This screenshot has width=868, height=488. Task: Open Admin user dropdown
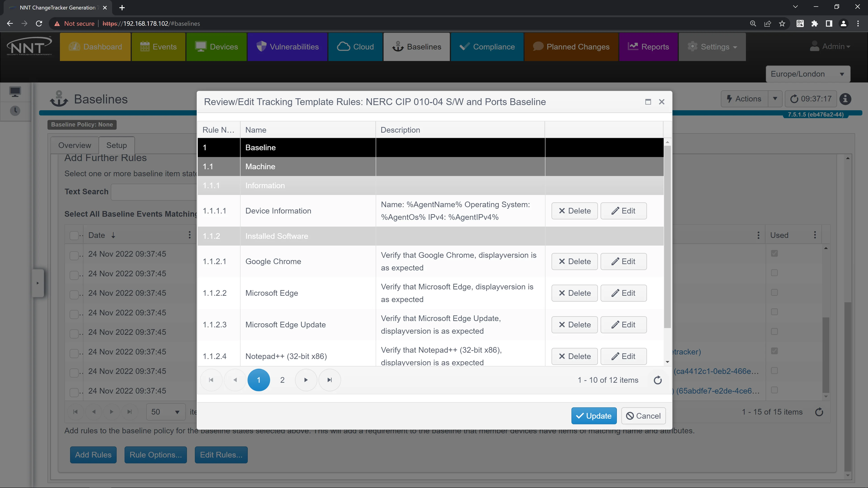pos(830,47)
